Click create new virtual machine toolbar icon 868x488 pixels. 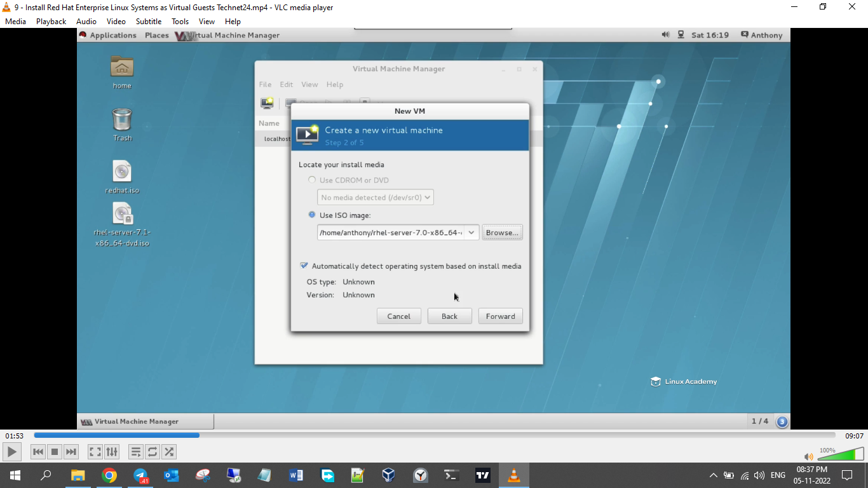[267, 103]
